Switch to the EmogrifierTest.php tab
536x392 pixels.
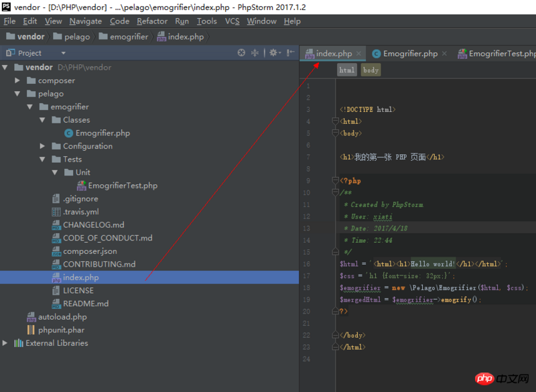click(x=496, y=54)
